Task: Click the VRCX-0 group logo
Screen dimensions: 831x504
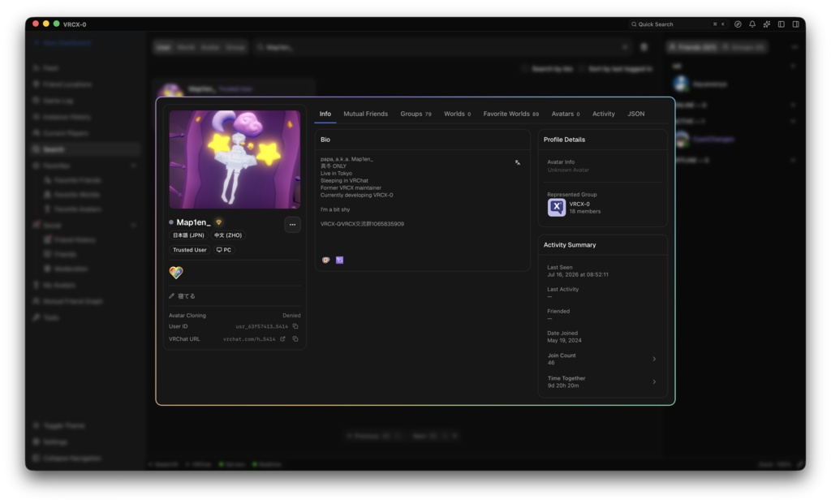Action: click(556, 207)
